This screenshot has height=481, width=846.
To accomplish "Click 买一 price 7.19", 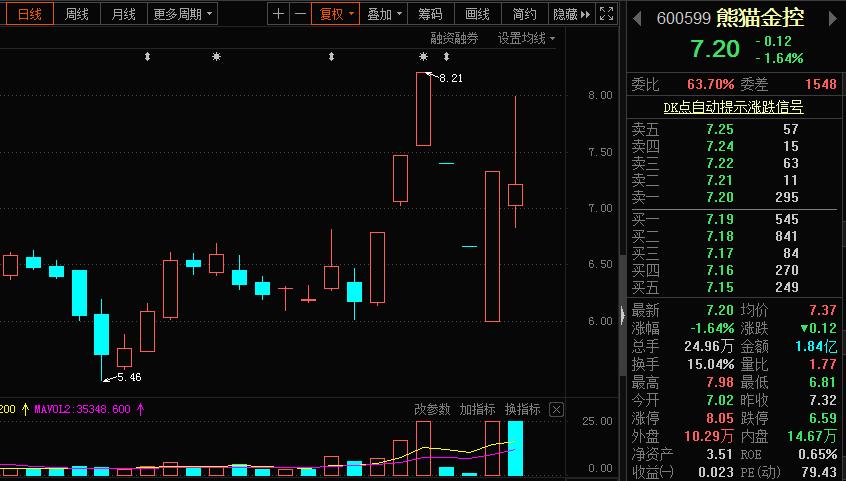I will [720, 219].
